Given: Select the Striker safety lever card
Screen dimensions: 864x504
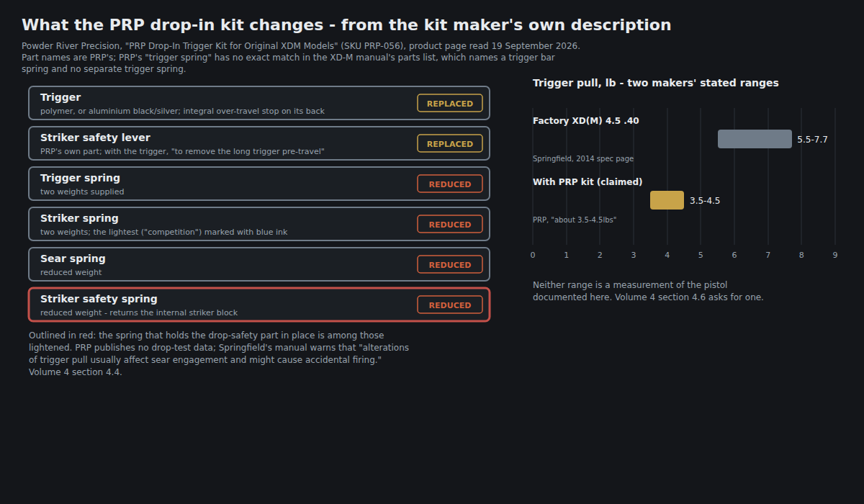Looking at the screenshot, I should click(259, 143).
